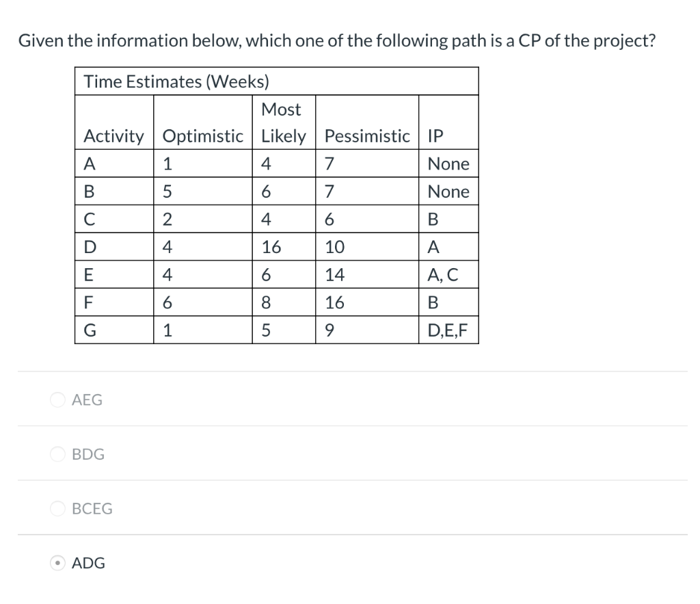The width and height of the screenshot is (700, 604).
Task: Click the Time Estimates (Weeks) table header
Action: 277,81
